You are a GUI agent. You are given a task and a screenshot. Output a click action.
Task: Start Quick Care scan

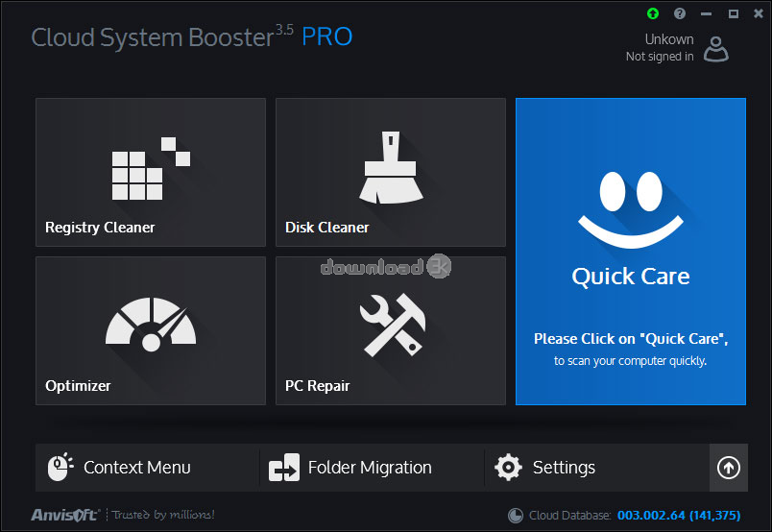click(631, 252)
